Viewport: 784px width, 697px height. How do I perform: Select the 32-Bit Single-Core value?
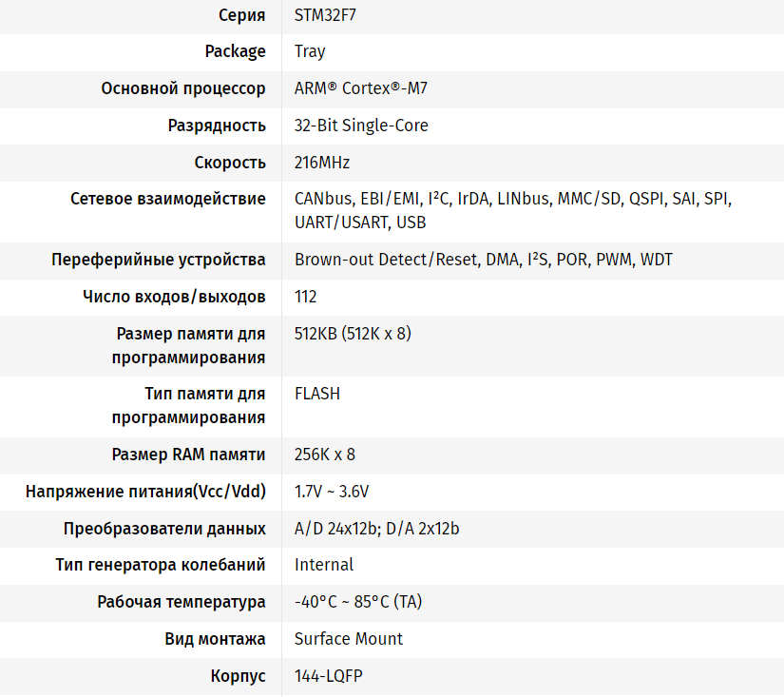click(x=361, y=126)
